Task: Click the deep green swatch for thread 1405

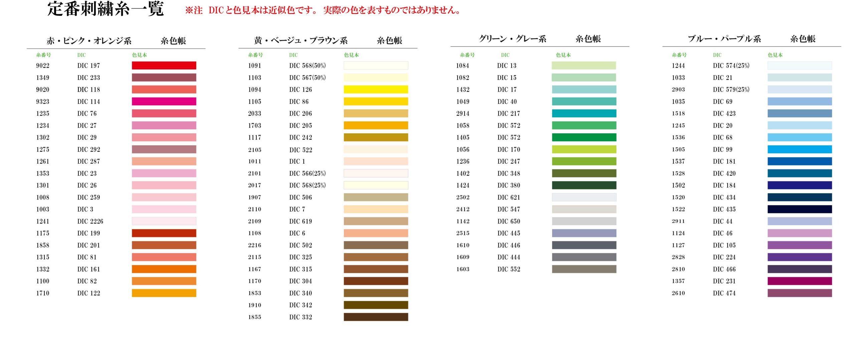Action: click(x=584, y=137)
